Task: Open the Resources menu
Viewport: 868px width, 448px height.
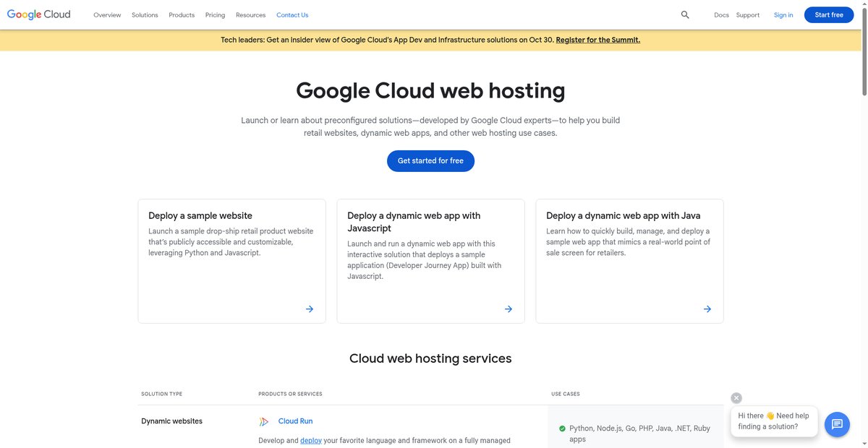Action: point(250,15)
